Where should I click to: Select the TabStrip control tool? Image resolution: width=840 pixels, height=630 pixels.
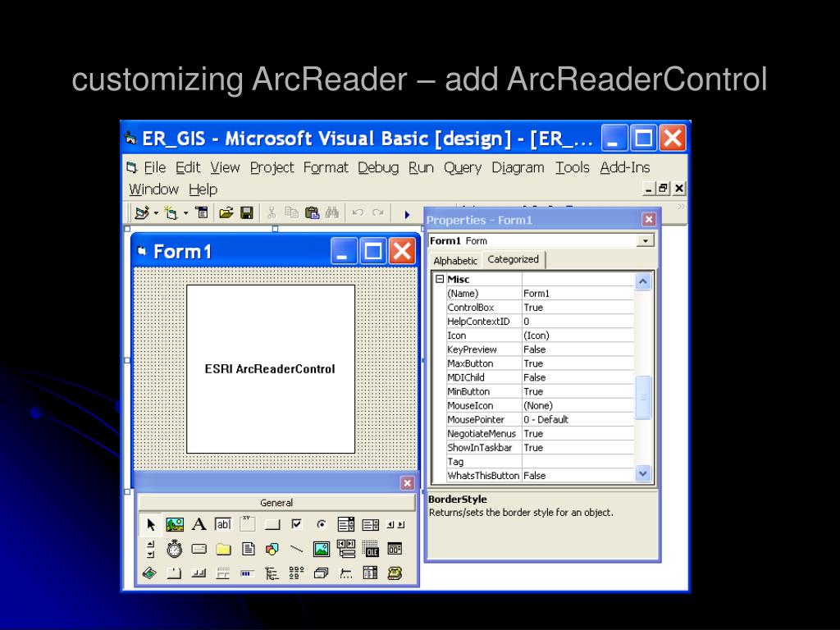coord(174,573)
